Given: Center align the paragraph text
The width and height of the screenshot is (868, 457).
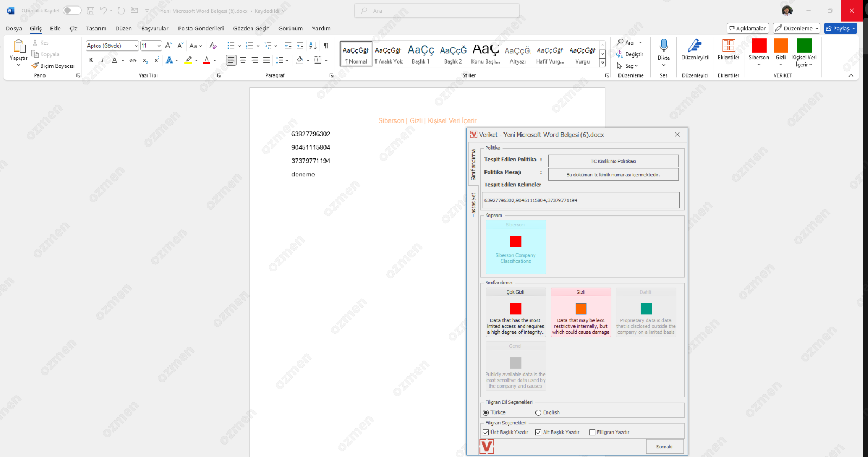Looking at the screenshot, I should coord(243,60).
